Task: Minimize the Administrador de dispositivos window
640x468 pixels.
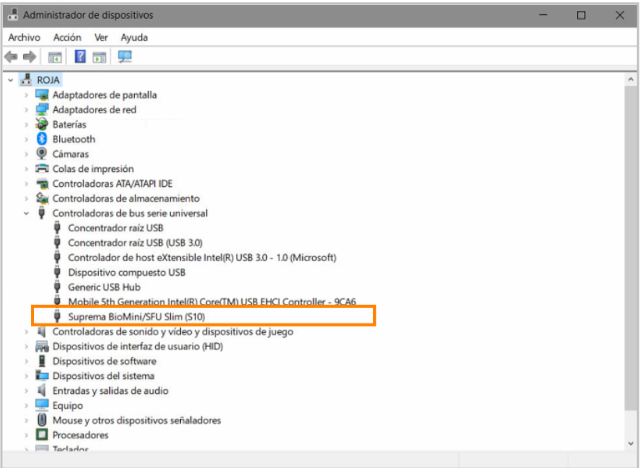Action: pyautogui.click(x=543, y=15)
